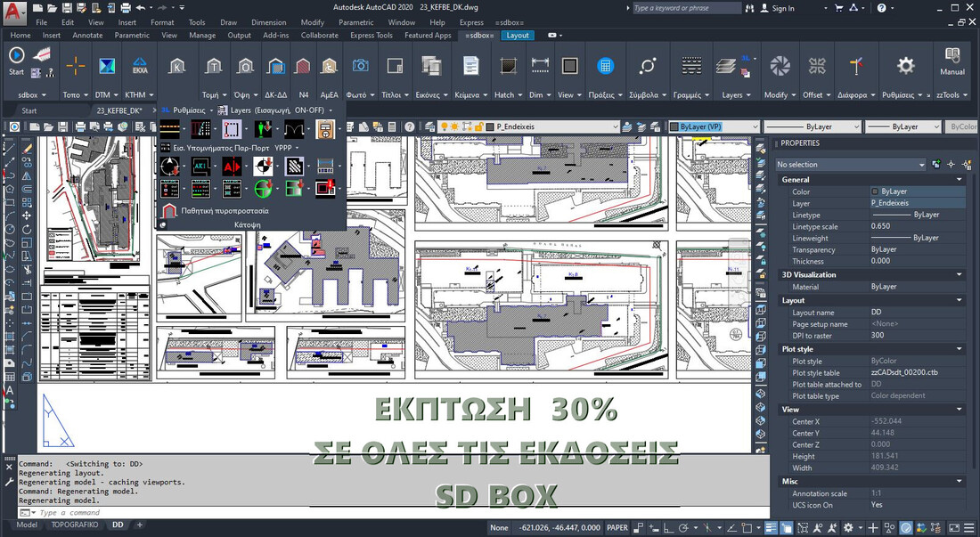Open the Dimension menu
Screen dimensions: 980x537
pyautogui.click(x=268, y=22)
